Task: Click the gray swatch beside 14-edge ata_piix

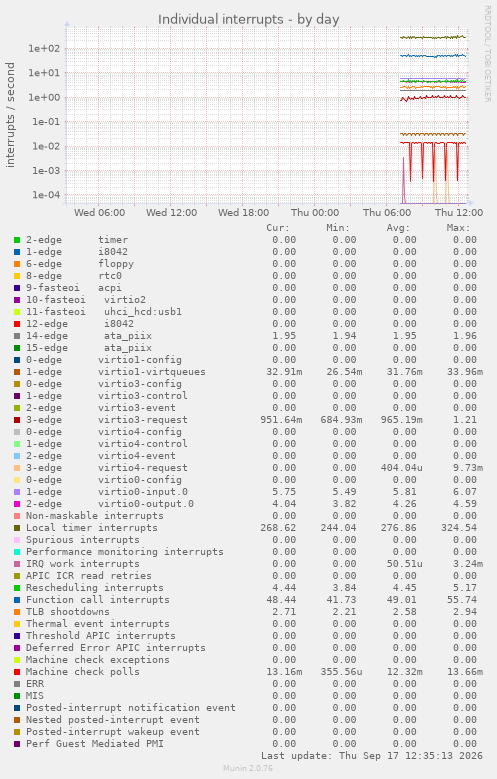Action: pos(17,336)
